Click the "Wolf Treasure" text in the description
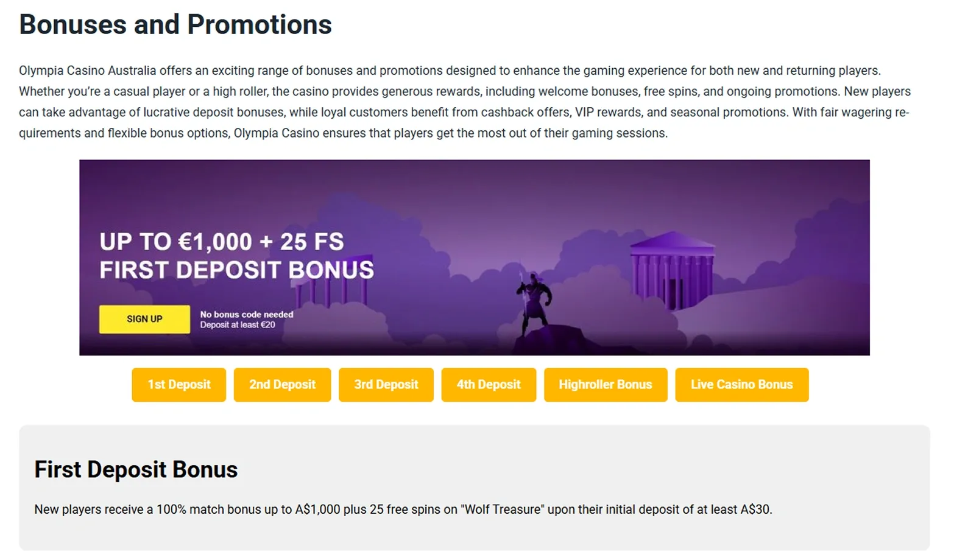Screen dimensions: 954x560 pos(503,509)
